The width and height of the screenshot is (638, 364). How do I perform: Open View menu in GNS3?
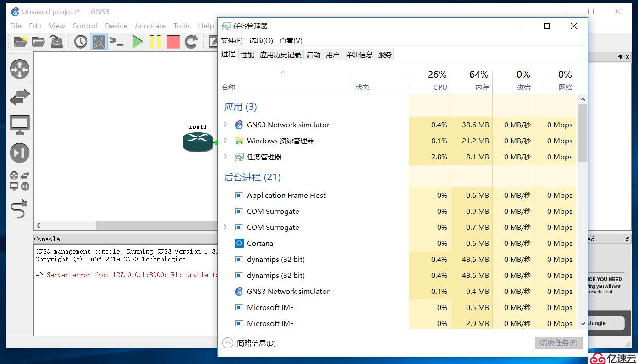[x=57, y=26]
